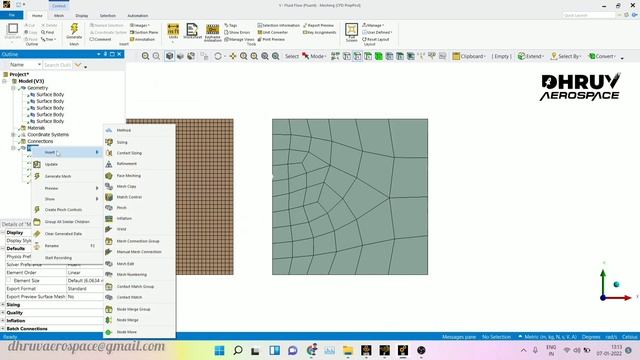Expand the Inflation section in Details
This screenshot has width=640, height=360.
click(x=3, y=320)
